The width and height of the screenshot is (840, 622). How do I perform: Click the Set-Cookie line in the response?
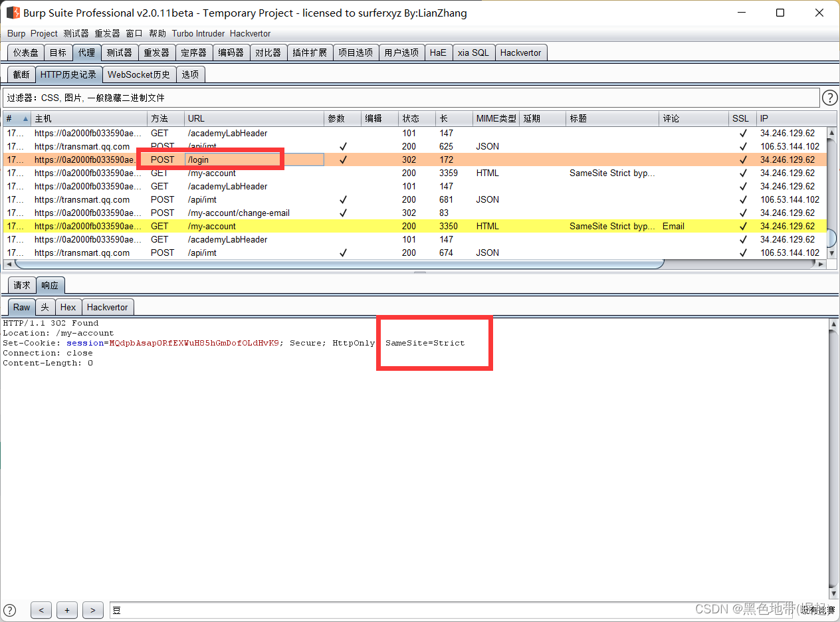tap(234, 343)
